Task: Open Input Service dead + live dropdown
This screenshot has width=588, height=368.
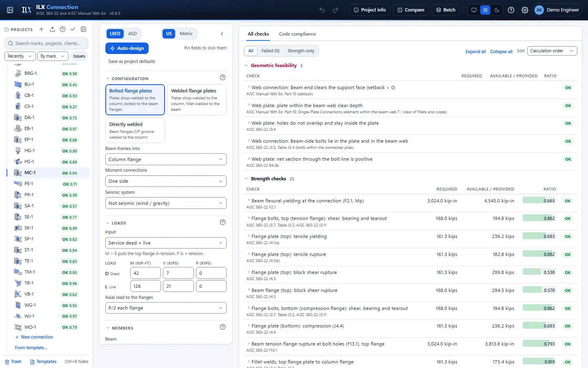Action: pos(166,243)
